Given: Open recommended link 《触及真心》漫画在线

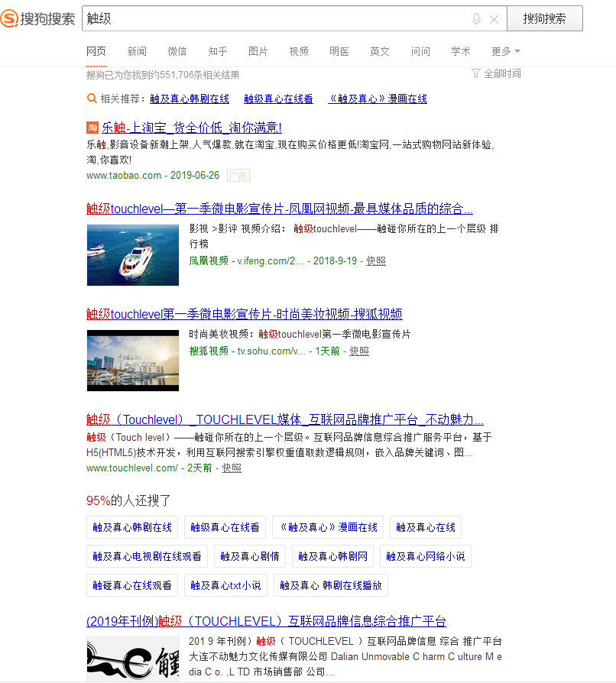Looking at the screenshot, I should tap(378, 99).
